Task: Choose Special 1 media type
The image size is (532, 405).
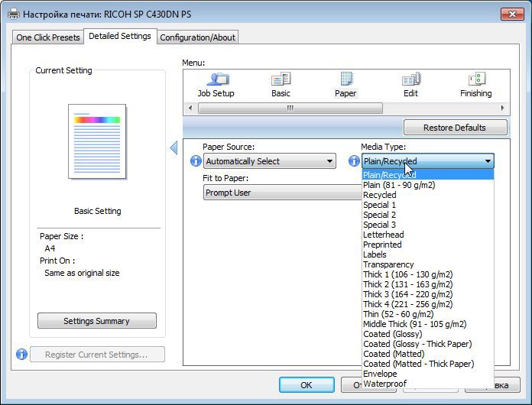Action: pos(428,205)
